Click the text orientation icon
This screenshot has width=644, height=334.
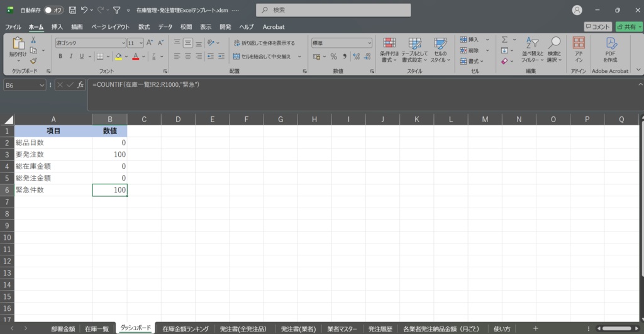211,43
